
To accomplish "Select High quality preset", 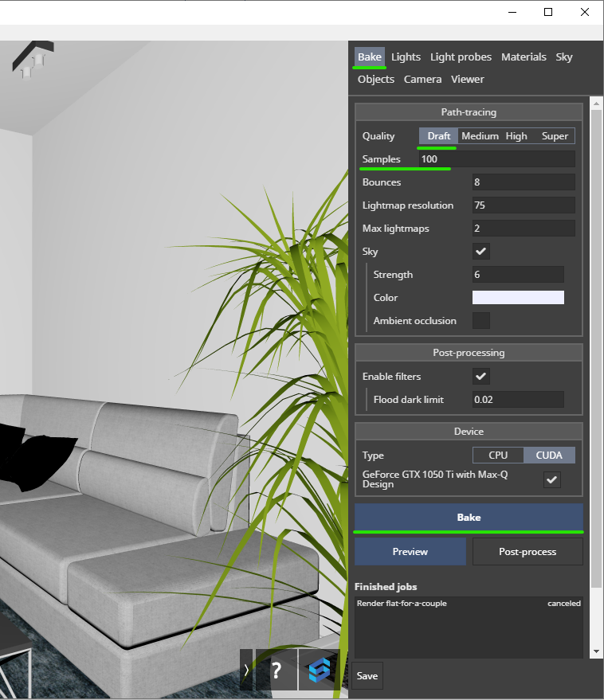I will 516,136.
